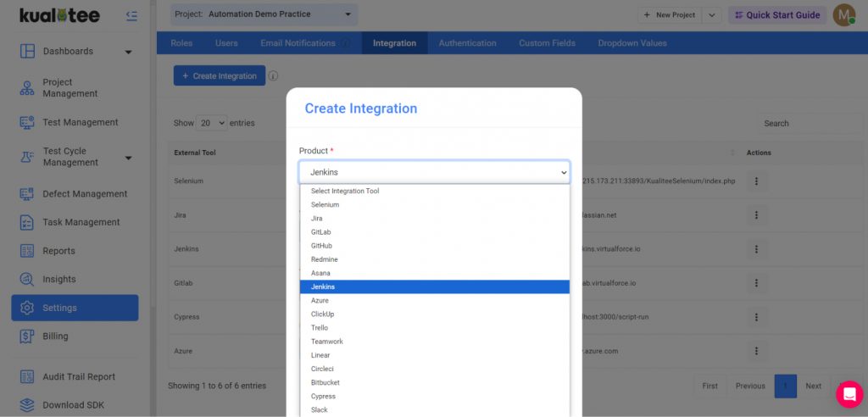Open actions menu for Jenkins row
The height and width of the screenshot is (417, 868).
click(x=756, y=249)
